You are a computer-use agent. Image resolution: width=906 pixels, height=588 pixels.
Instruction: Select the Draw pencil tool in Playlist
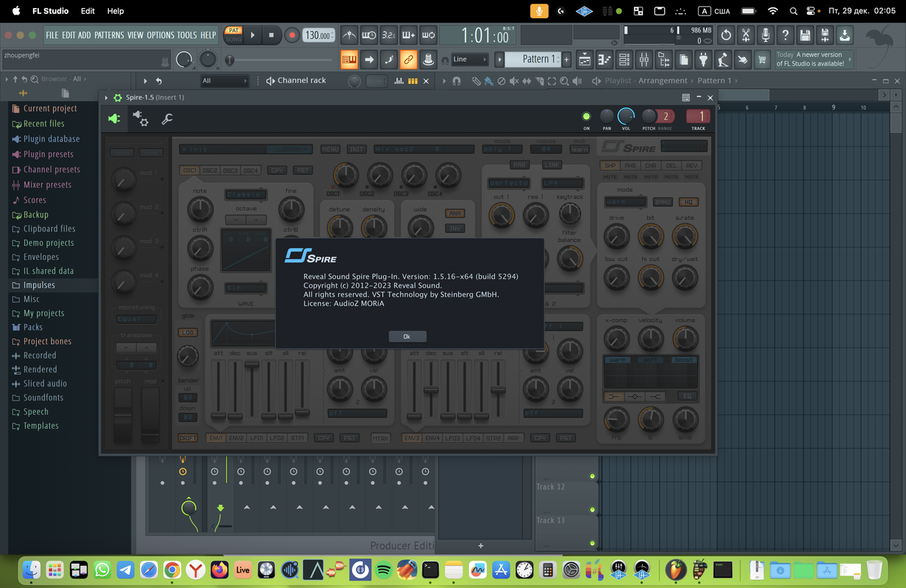click(477, 81)
